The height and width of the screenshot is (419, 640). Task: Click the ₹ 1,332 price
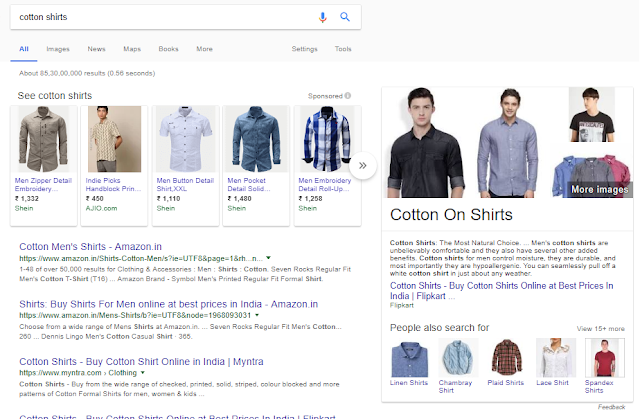pos(27,199)
